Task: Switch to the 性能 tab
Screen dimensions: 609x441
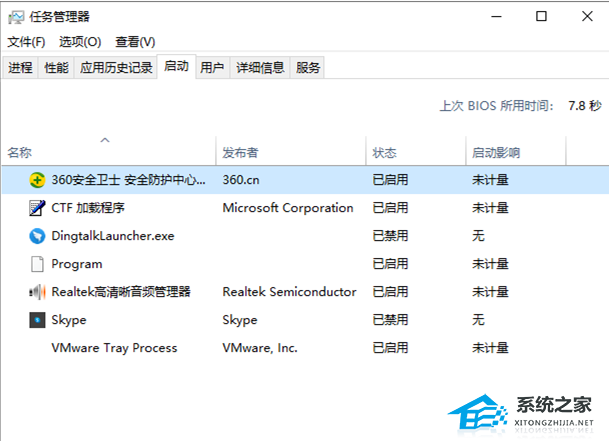Action: tap(57, 68)
